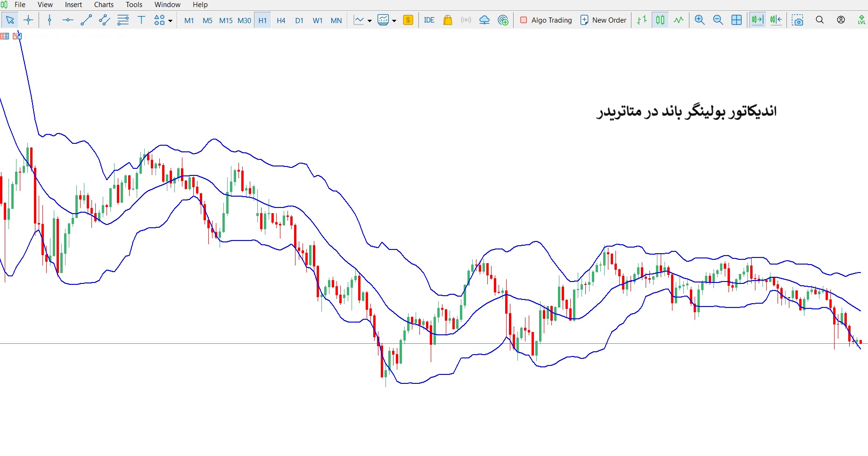Open the user account profile icon
This screenshot has height=456, width=868.
tap(841, 20)
